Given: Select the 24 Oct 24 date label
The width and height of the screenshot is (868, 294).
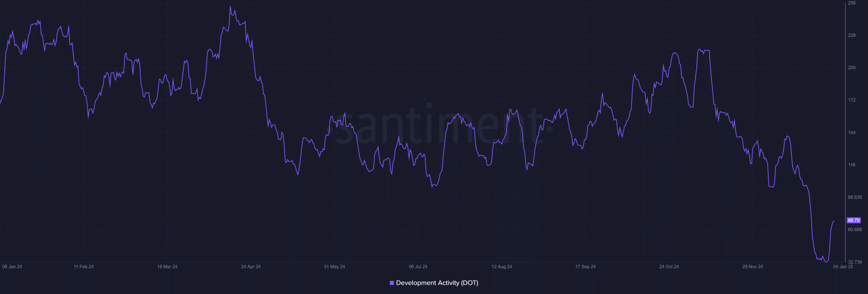Looking at the screenshot, I should 669,267.
